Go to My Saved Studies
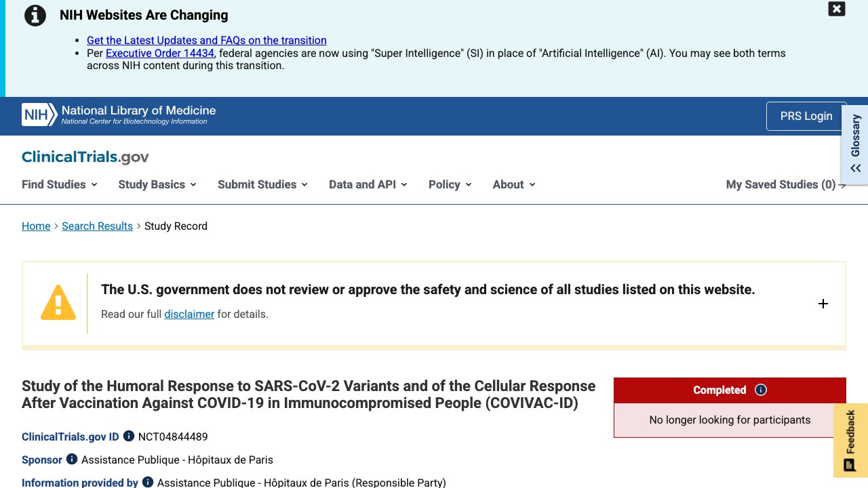The width and height of the screenshot is (868, 488). point(786,184)
